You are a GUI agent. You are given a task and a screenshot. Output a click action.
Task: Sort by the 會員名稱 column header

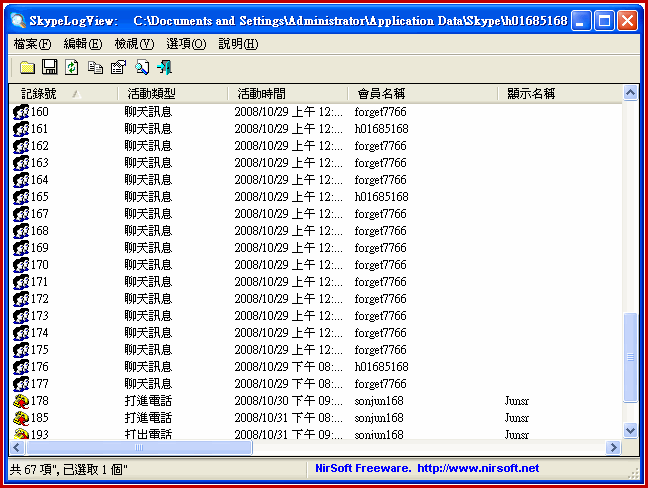click(382, 94)
